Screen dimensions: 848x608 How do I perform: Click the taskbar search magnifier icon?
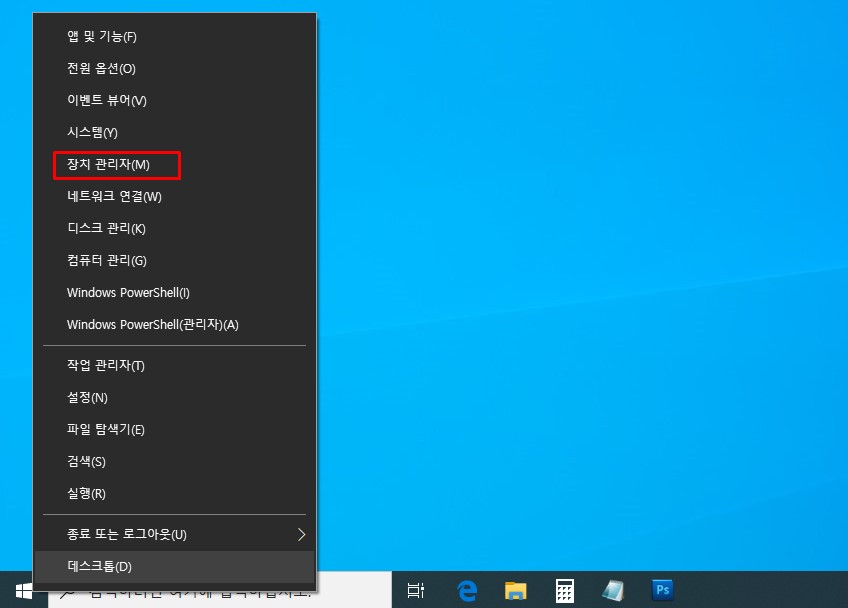pos(68,594)
